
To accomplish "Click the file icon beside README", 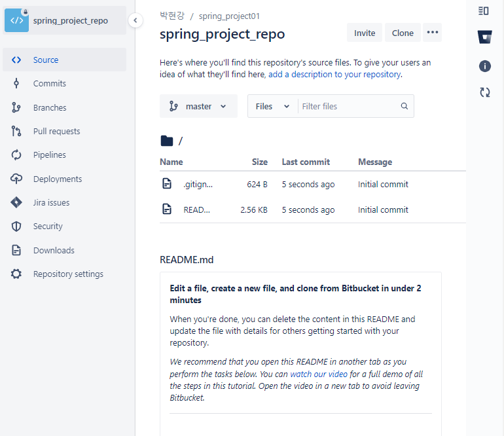I will (x=167, y=209).
